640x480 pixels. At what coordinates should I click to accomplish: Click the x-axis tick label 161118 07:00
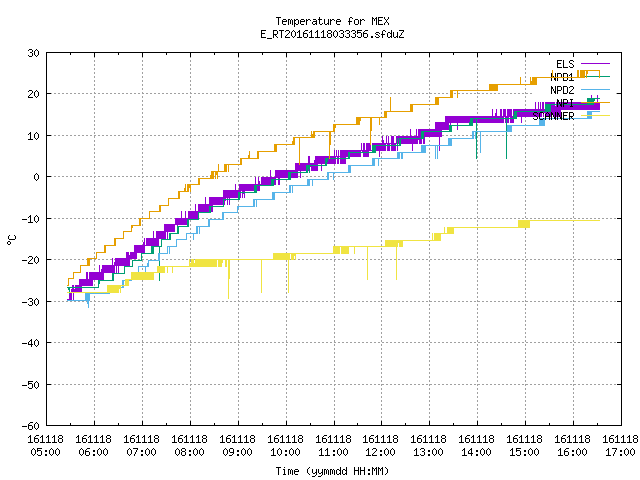coord(141,446)
